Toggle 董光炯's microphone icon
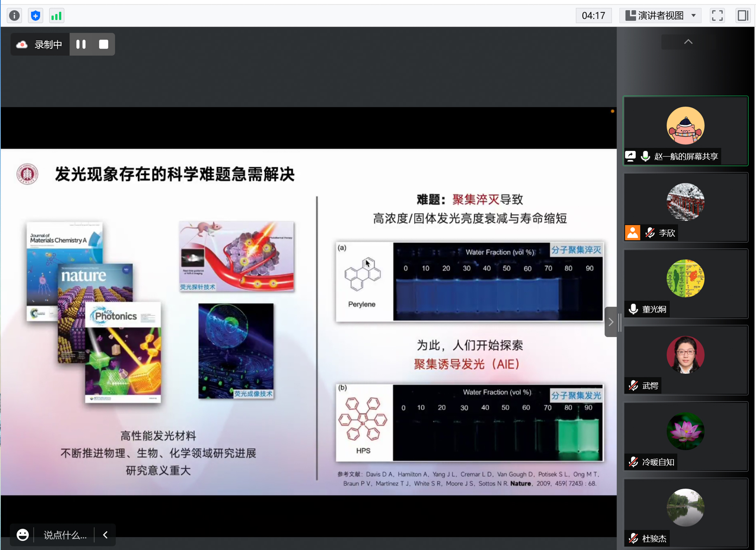Viewport: 756px width, 550px height. [633, 309]
